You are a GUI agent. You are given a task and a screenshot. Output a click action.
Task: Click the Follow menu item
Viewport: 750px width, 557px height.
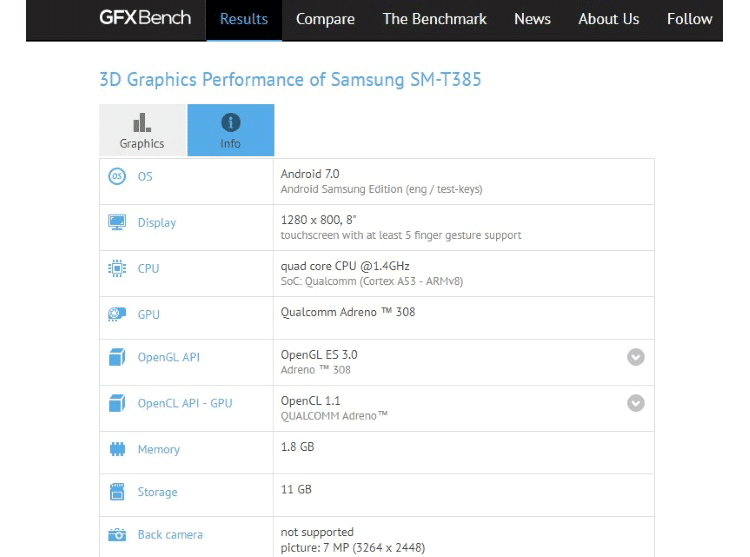(689, 19)
